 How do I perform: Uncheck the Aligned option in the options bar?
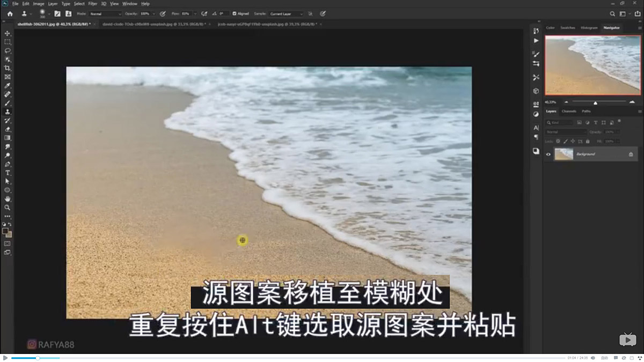tap(235, 13)
